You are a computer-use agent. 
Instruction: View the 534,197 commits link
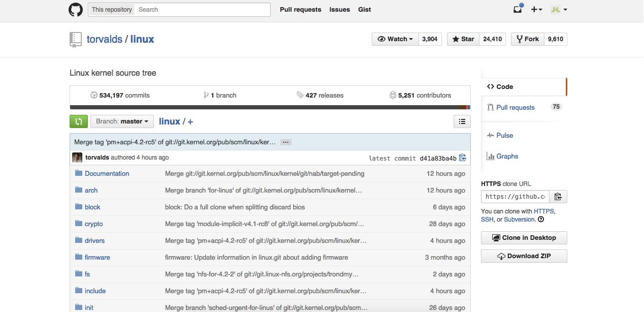tap(120, 95)
